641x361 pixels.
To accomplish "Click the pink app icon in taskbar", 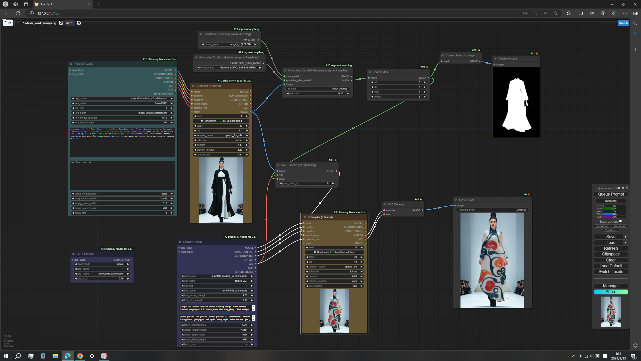I will (104, 356).
